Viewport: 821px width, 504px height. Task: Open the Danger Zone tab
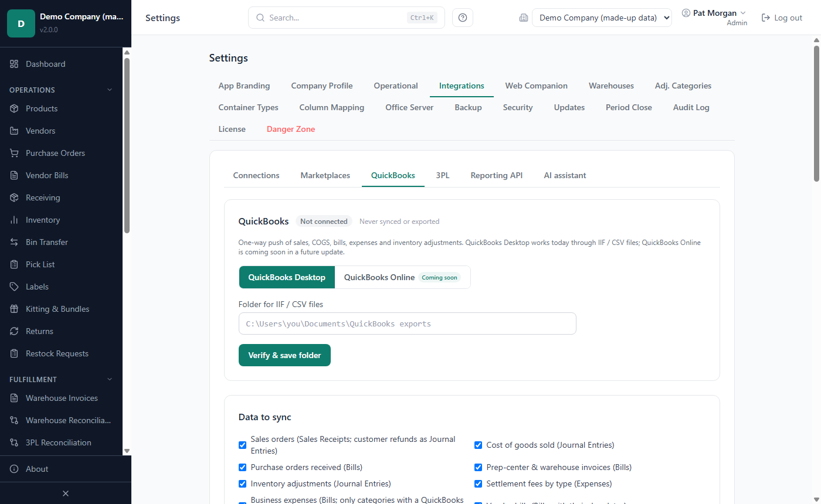291,129
